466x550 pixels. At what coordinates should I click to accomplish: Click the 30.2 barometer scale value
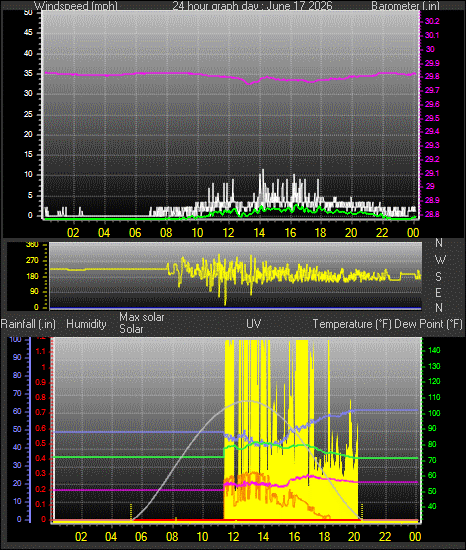tap(432, 21)
